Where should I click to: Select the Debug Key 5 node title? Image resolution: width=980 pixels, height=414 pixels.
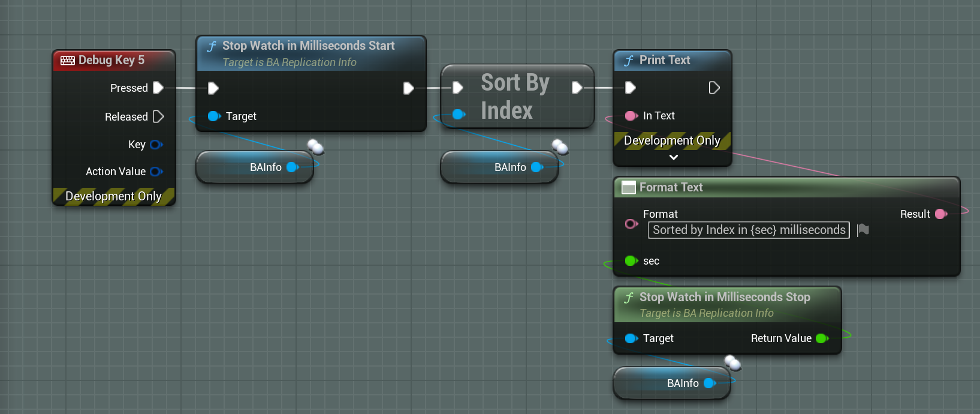[111, 60]
